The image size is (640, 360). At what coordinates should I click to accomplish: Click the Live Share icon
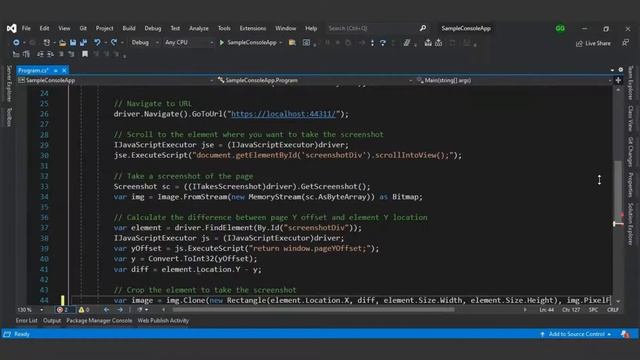tap(579, 43)
